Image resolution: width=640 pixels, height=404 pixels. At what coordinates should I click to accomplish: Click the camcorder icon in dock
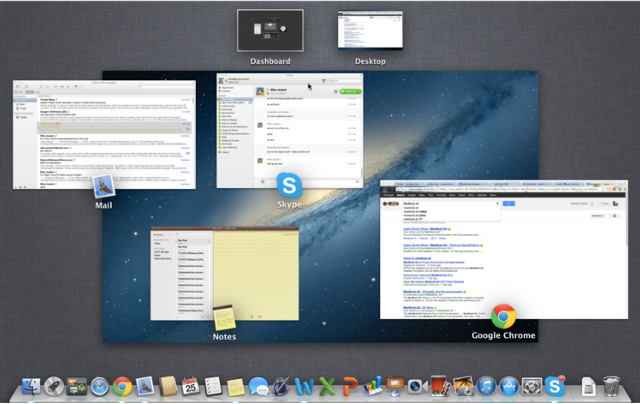pos(417,386)
